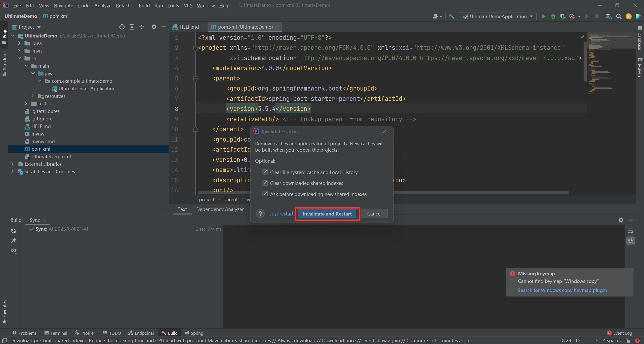644x344 pixels.
Task: Open Structure tool window on left edge
Action: point(4,64)
